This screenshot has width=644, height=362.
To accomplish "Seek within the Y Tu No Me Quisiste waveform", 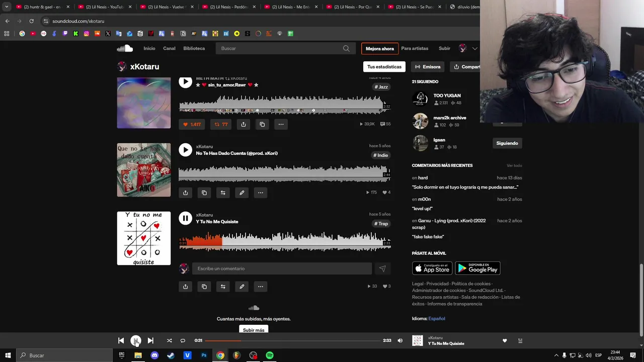I will [285, 241].
